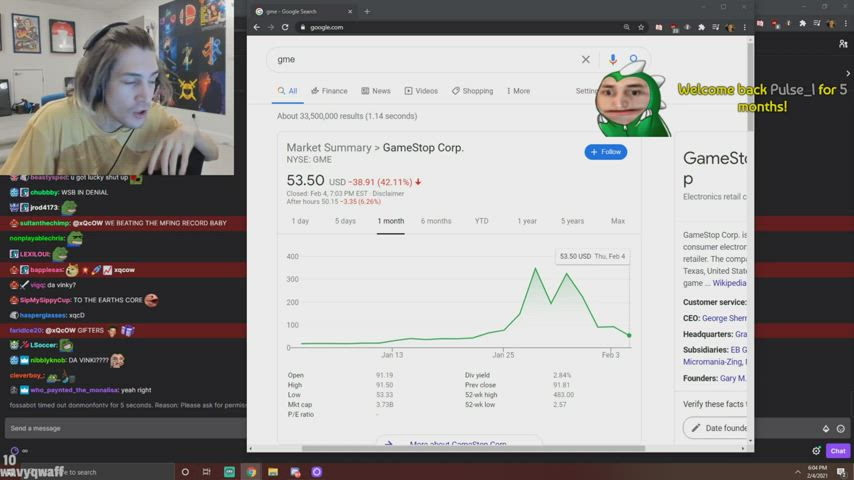The height and width of the screenshot is (480, 854).
Task: Click the taskbar clock and date
Action: [817, 472]
